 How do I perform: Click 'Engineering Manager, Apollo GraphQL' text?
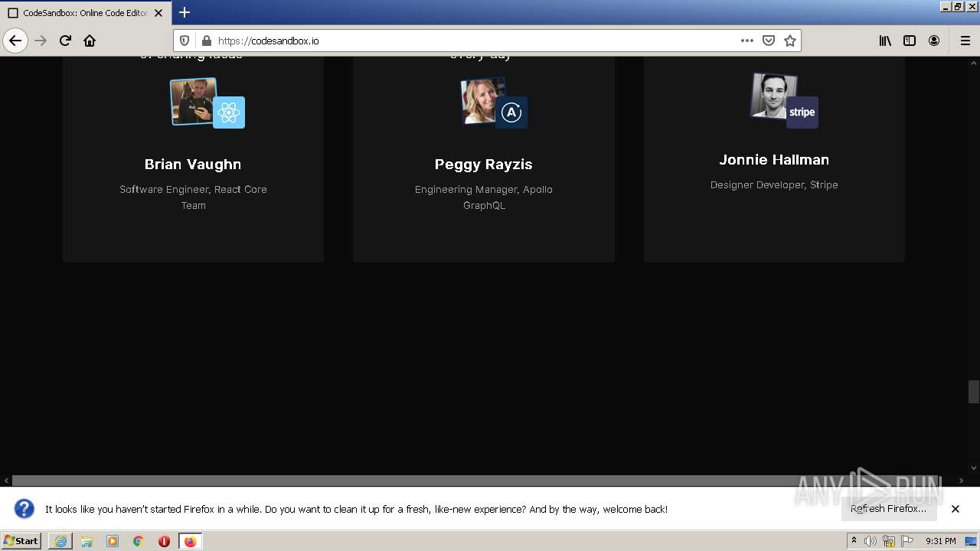click(x=484, y=197)
